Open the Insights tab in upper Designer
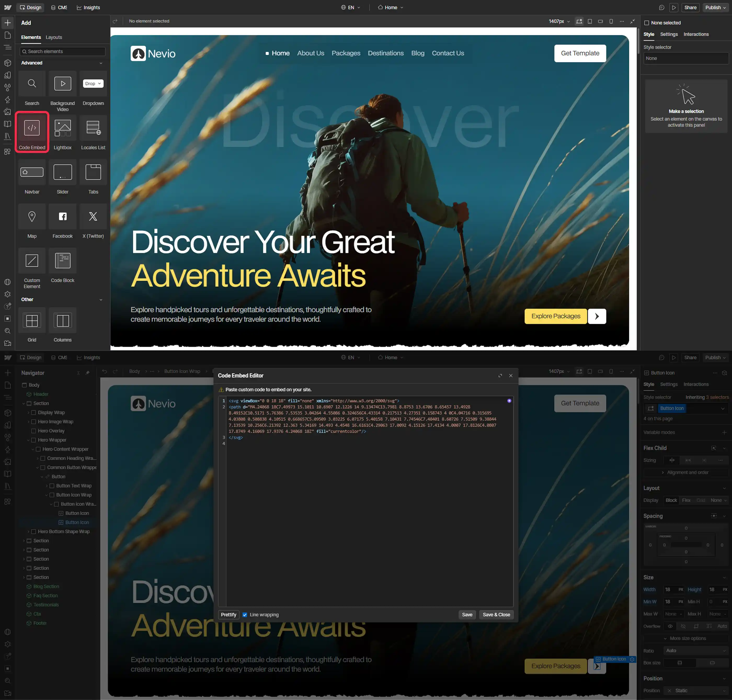732x700 pixels. (88, 8)
